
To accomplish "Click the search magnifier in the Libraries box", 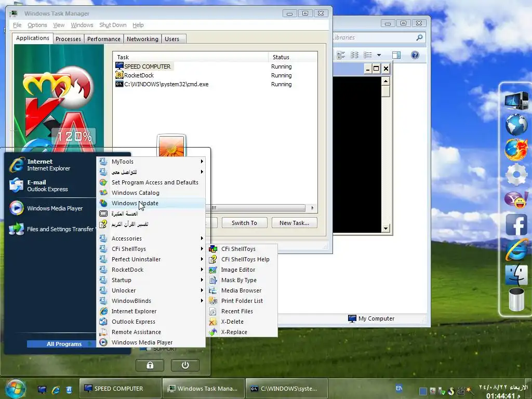I will 419,37.
